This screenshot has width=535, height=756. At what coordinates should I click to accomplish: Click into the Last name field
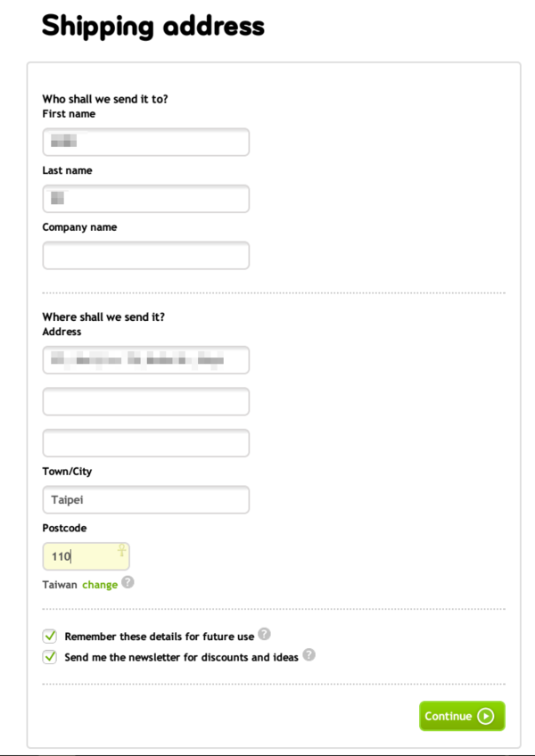click(x=145, y=199)
